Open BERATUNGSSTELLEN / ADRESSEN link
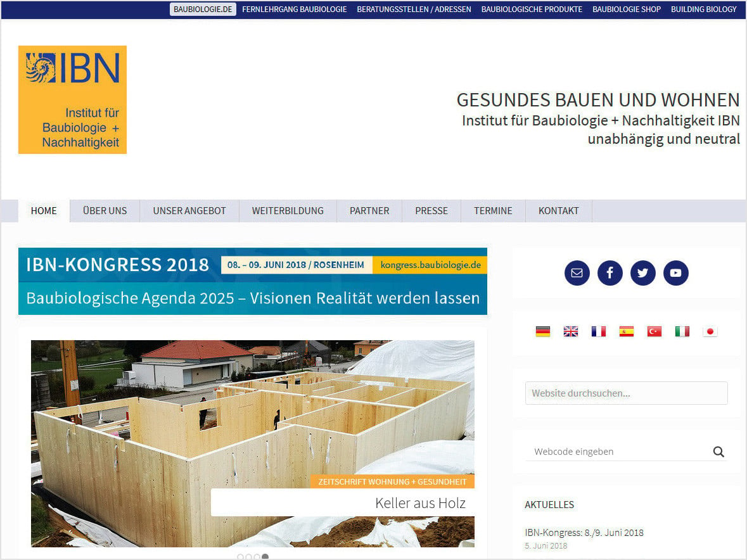747x560 pixels. [414, 9]
